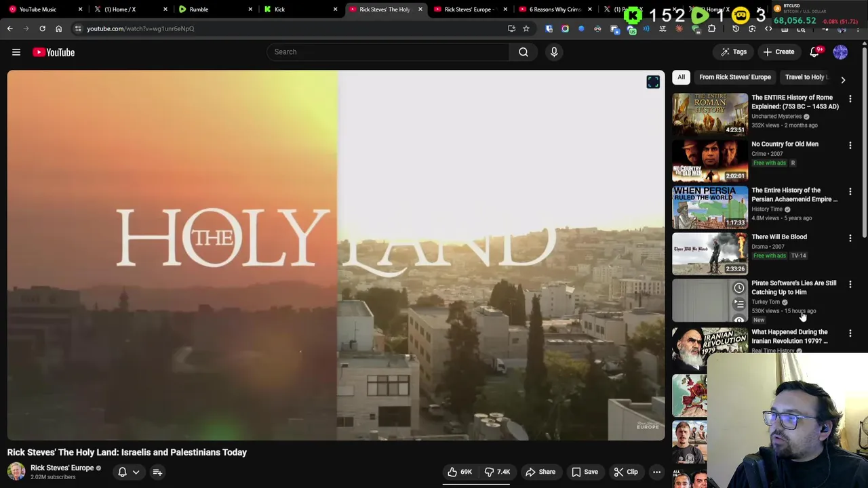Select the Travel to Holy Land chip
868x488 pixels.
pyautogui.click(x=807, y=77)
